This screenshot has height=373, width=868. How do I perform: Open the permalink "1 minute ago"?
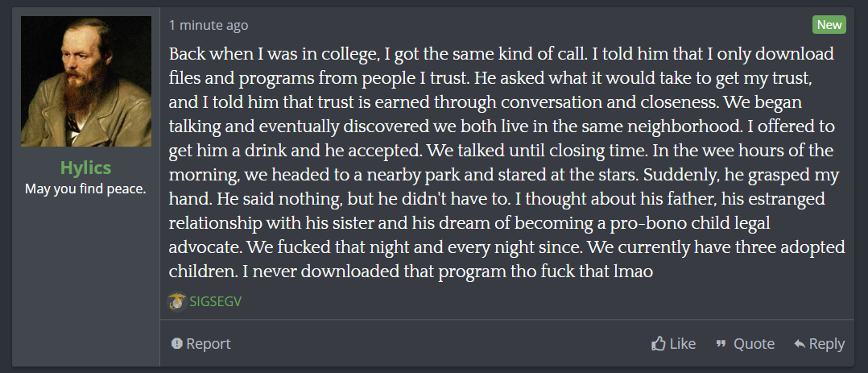click(x=209, y=25)
